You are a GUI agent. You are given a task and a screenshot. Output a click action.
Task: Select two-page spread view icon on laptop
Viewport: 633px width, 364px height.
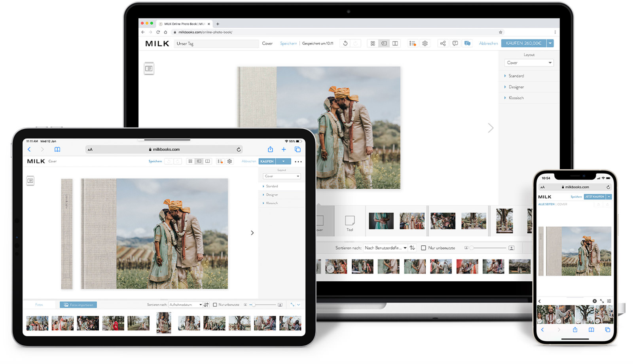click(x=395, y=44)
